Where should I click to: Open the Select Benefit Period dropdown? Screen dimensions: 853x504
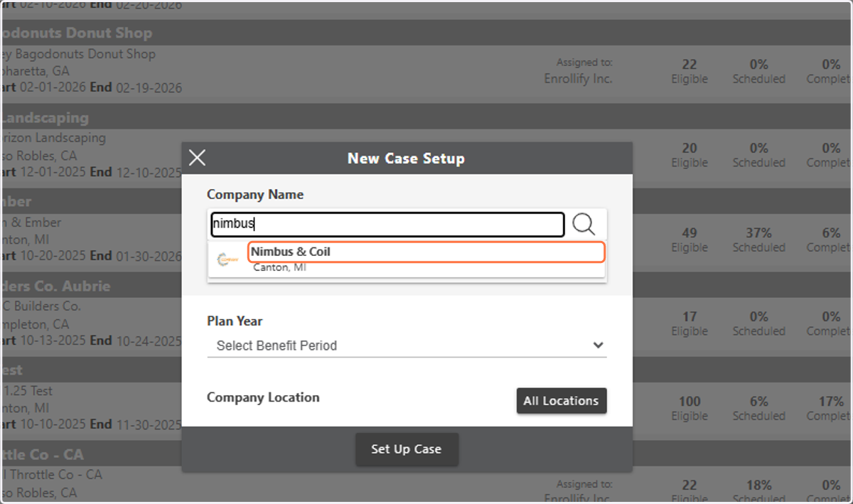coord(407,345)
